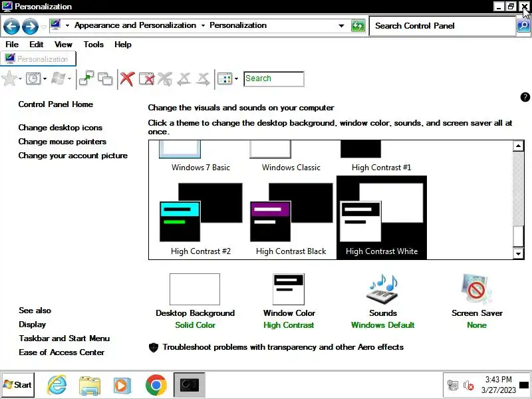Open the address bar history dropdown
The width and height of the screenshot is (532, 399).
point(341,26)
